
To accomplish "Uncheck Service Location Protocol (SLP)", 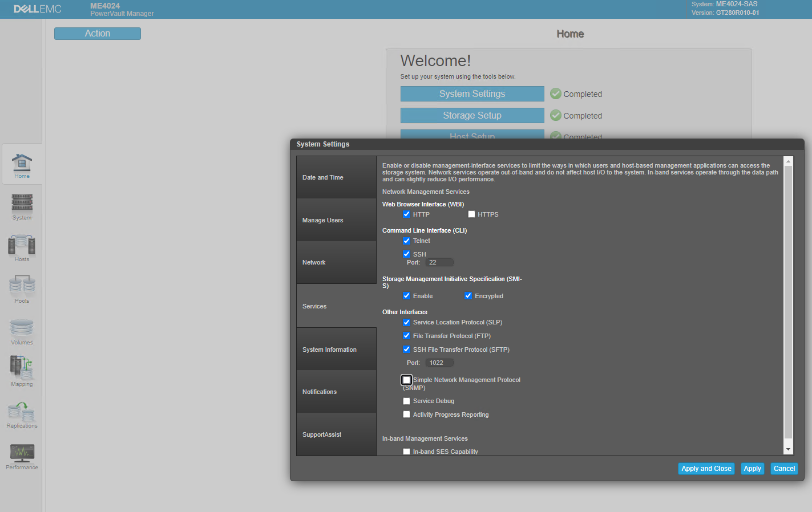I will 407,322.
